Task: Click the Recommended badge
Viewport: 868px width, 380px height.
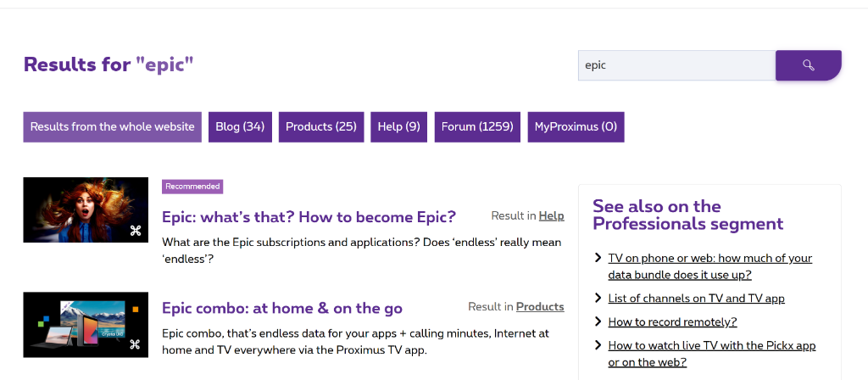Action: (x=192, y=187)
